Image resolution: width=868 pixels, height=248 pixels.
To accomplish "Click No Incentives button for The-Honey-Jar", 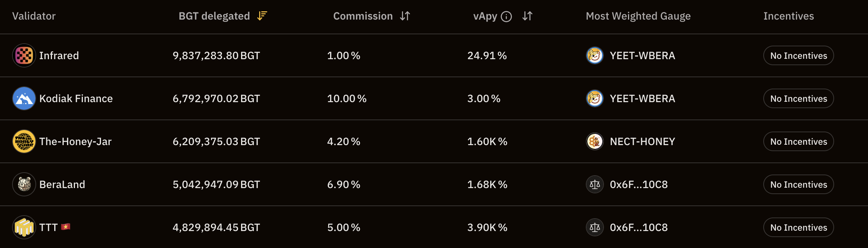I will point(799,141).
